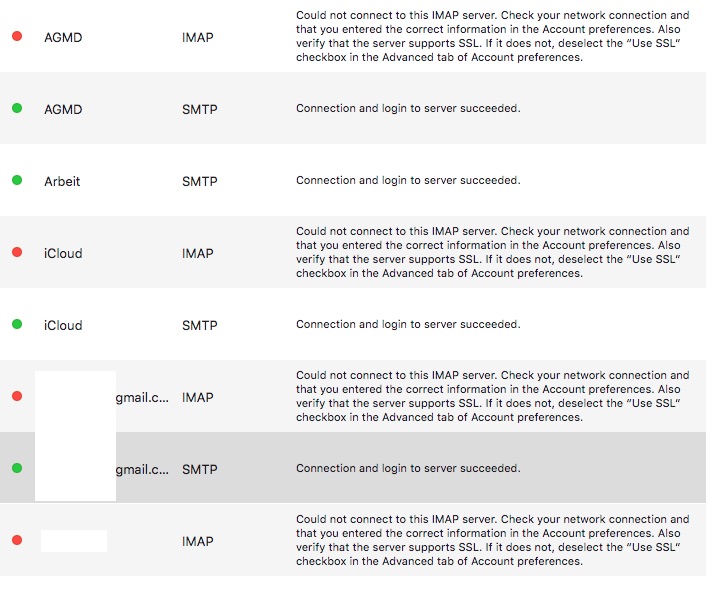Click the gmail.c... account in IMAP row
The width and height of the screenshot is (706, 589).
pyautogui.click(x=142, y=398)
